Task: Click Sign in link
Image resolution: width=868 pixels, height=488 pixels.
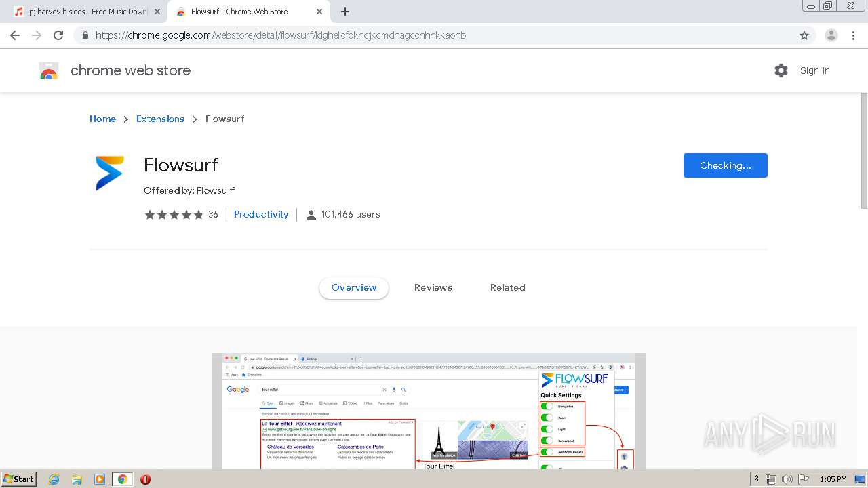Action: [x=814, y=70]
